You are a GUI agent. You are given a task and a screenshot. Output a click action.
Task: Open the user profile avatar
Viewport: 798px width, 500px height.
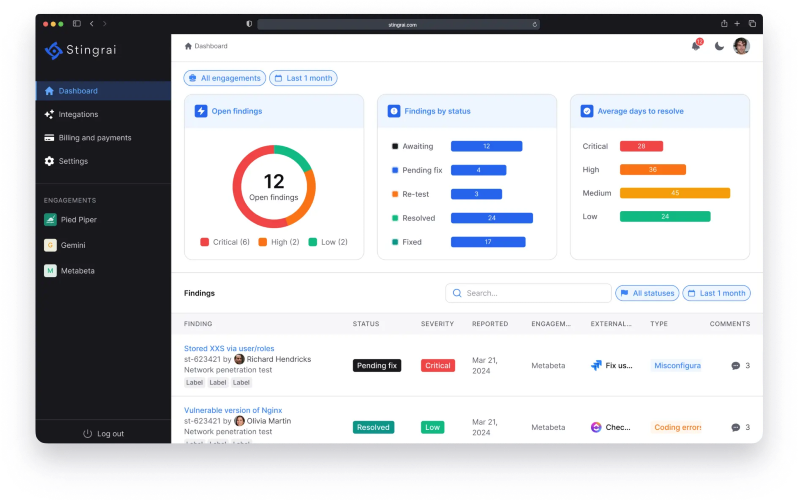[741, 46]
